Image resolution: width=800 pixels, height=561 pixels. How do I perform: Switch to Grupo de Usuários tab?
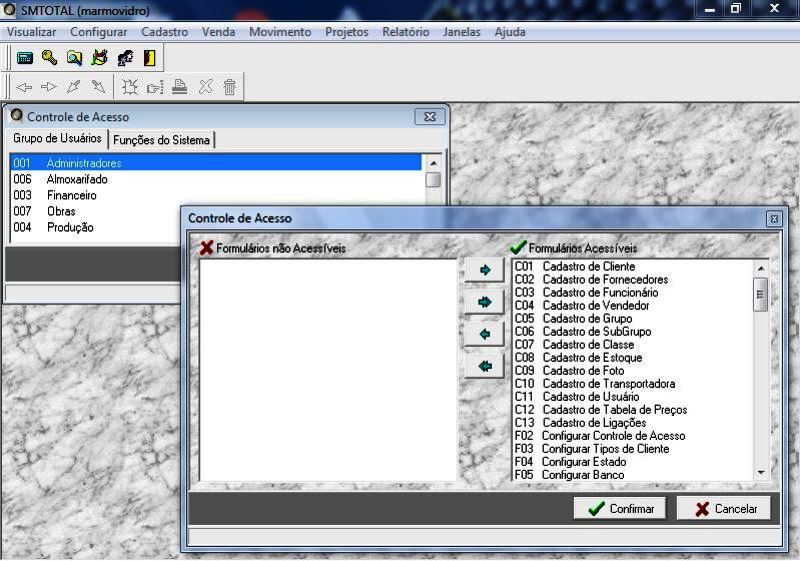pyautogui.click(x=57, y=139)
